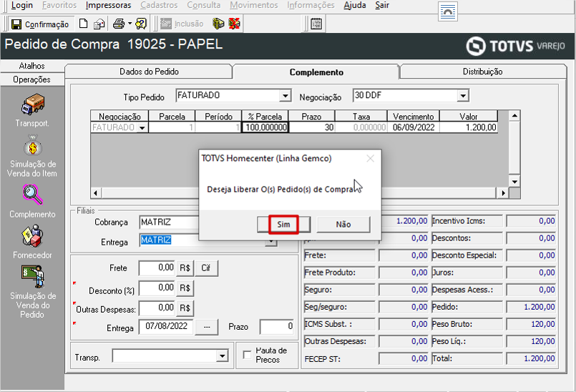Click the R$ button beside Desconto (%)
The image size is (576, 392).
click(185, 288)
